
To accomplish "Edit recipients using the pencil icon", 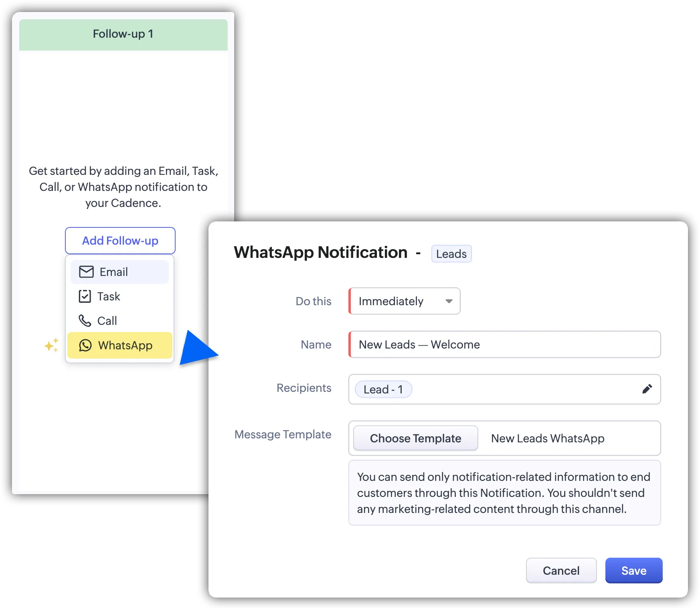I will [x=647, y=389].
